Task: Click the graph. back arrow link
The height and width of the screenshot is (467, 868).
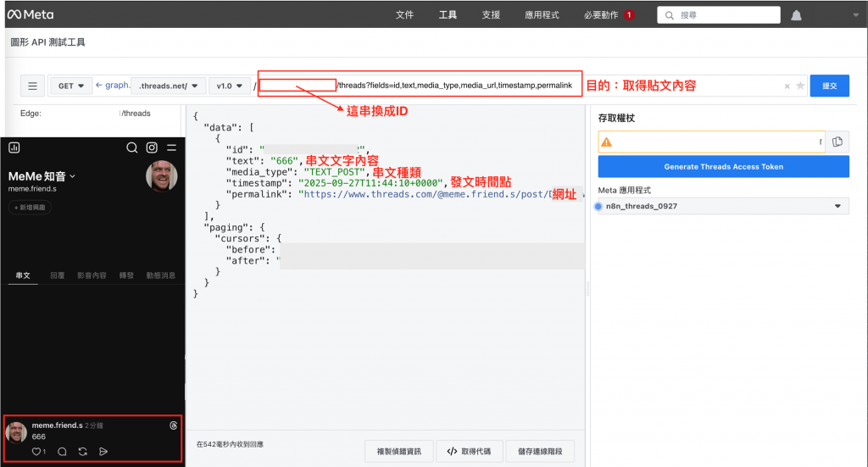Action: click(113, 86)
